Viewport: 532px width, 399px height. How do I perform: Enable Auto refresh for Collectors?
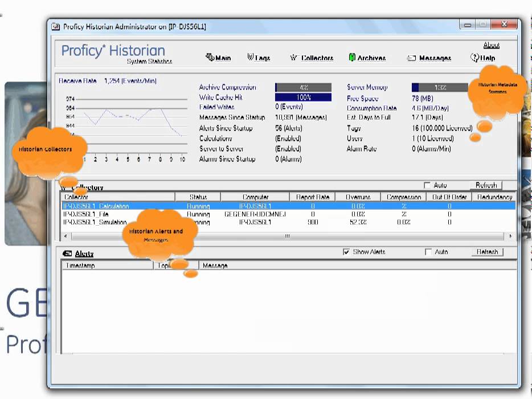click(x=427, y=185)
